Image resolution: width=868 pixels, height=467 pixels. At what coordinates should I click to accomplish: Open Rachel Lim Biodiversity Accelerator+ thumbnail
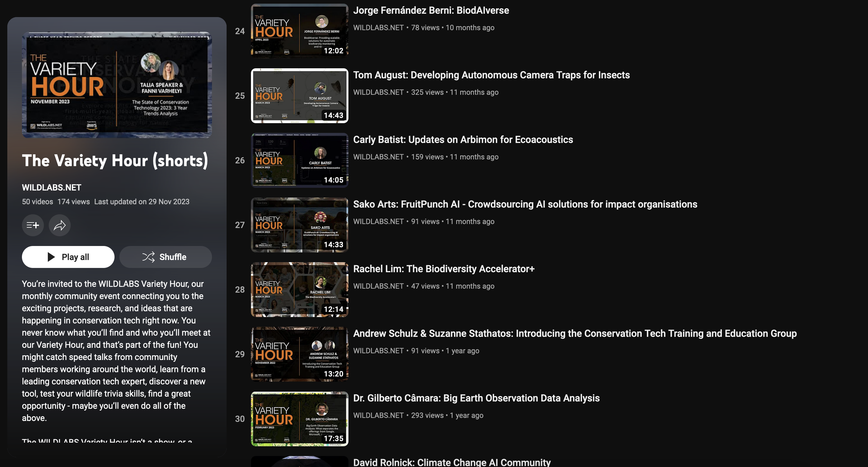click(x=300, y=289)
